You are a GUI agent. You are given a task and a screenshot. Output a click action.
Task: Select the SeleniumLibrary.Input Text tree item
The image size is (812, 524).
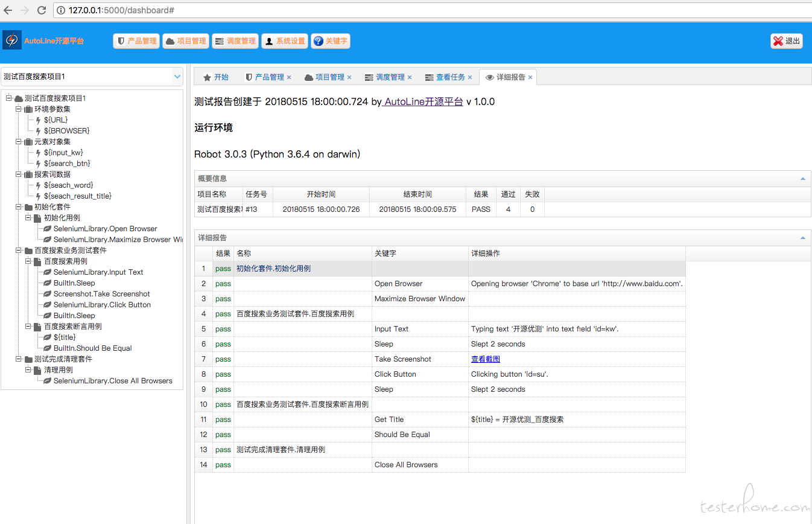(x=98, y=272)
